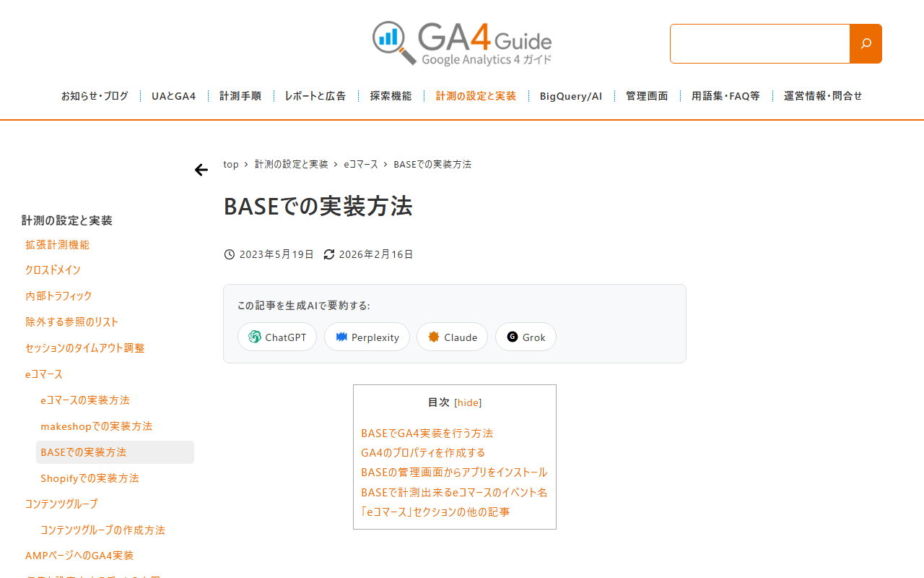
Task: Click the orange search magnifier button
Action: (866, 43)
